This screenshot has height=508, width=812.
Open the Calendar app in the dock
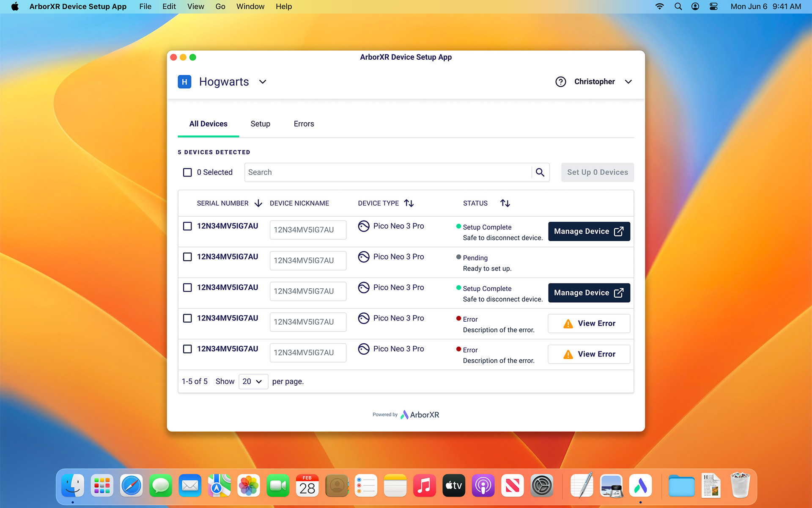click(x=307, y=486)
